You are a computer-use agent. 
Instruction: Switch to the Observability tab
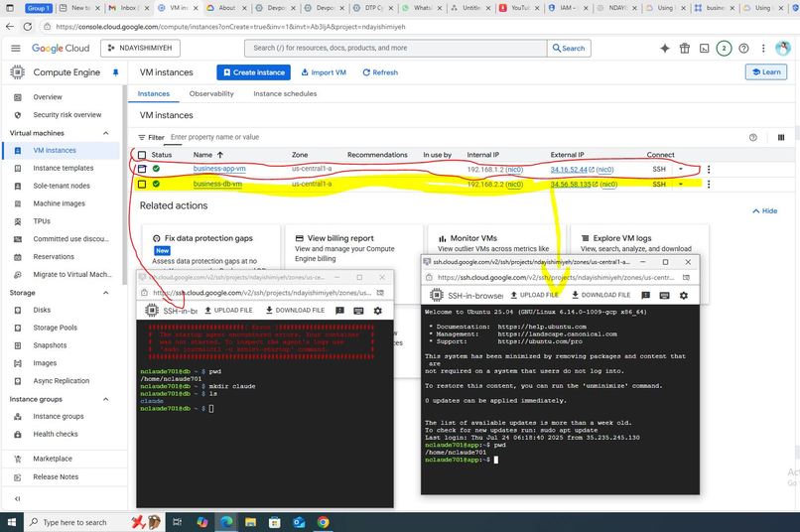point(211,94)
